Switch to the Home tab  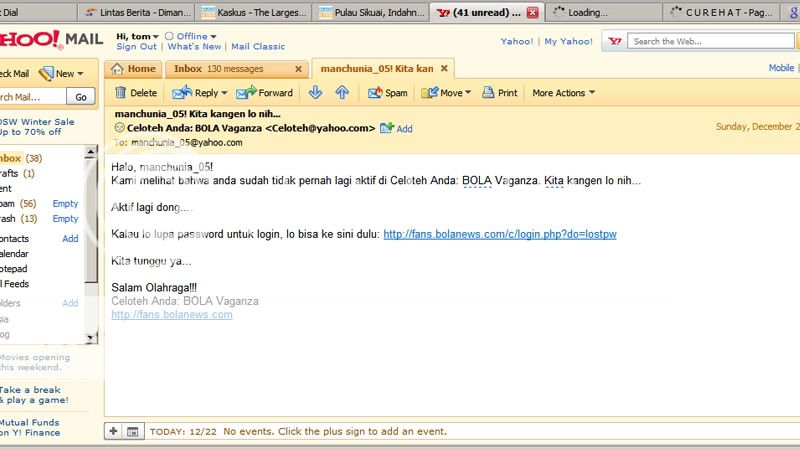[x=133, y=69]
